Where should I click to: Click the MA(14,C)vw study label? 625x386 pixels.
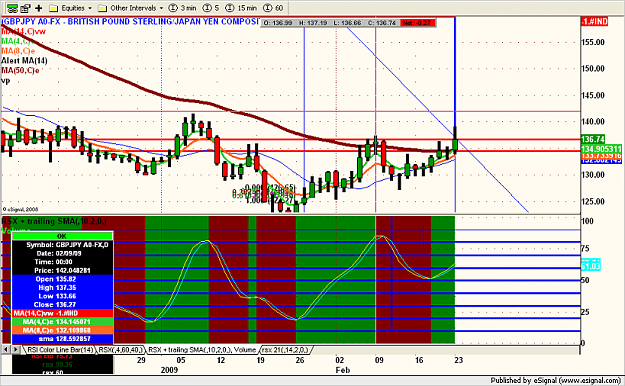(x=24, y=32)
